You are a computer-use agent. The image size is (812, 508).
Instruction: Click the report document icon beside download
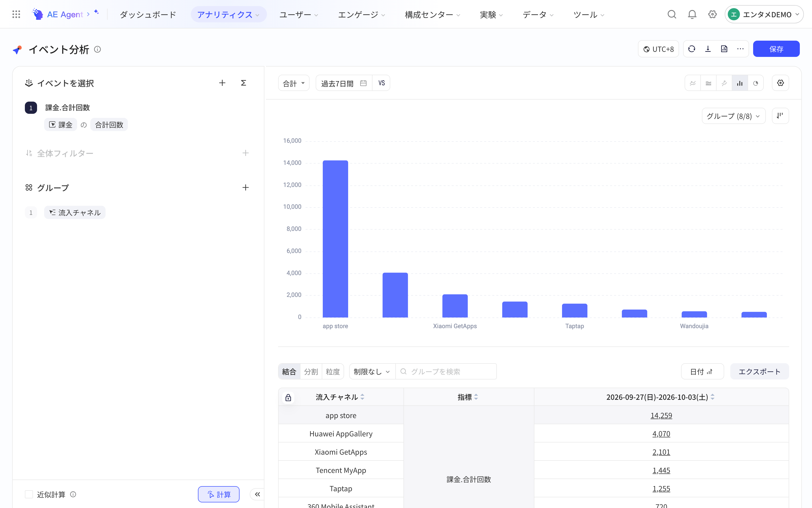[724, 49]
